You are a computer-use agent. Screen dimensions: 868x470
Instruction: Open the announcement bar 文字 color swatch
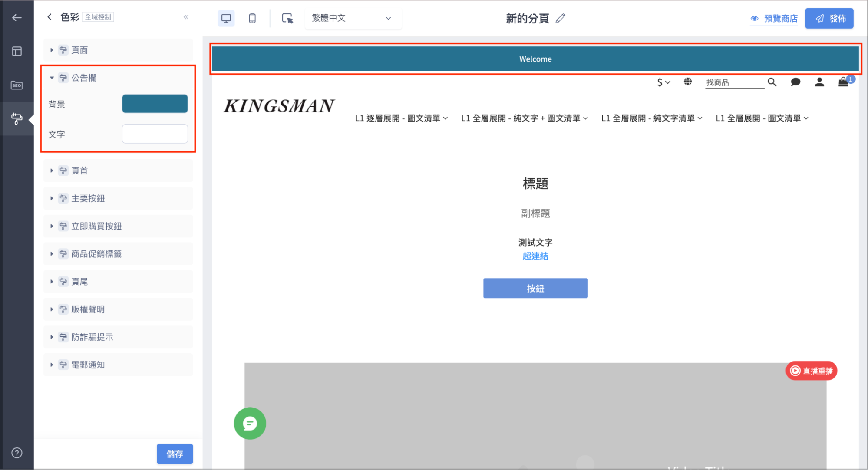(155, 134)
